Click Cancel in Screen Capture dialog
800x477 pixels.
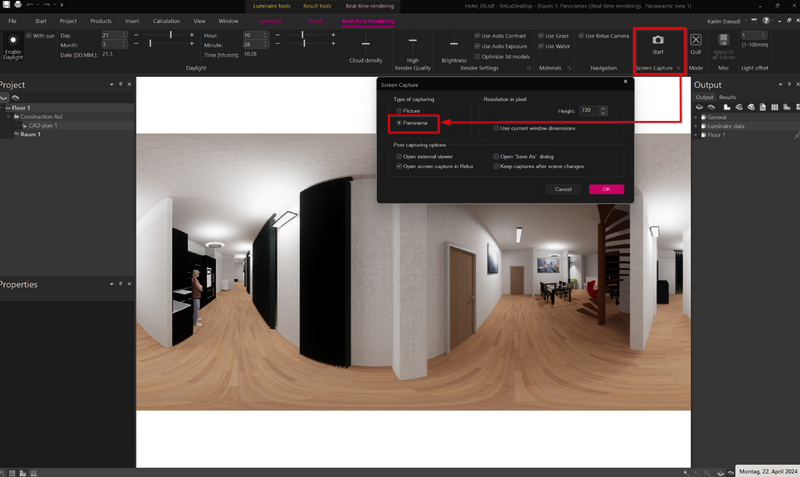click(563, 189)
